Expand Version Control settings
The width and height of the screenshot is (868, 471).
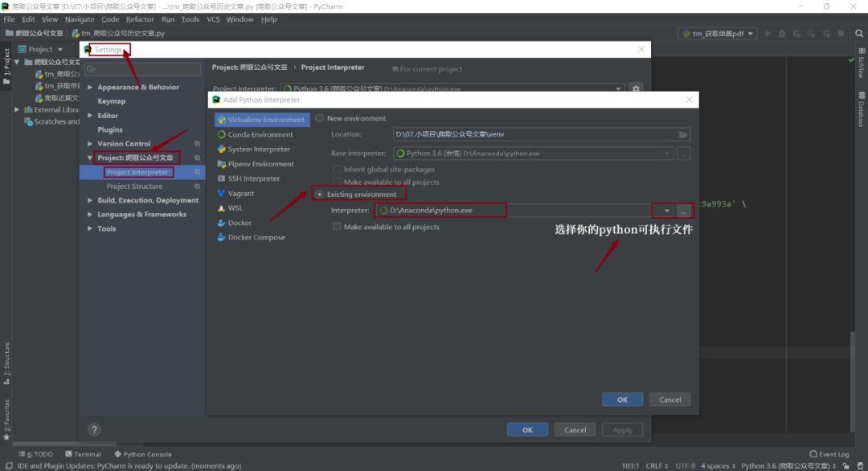coord(90,144)
